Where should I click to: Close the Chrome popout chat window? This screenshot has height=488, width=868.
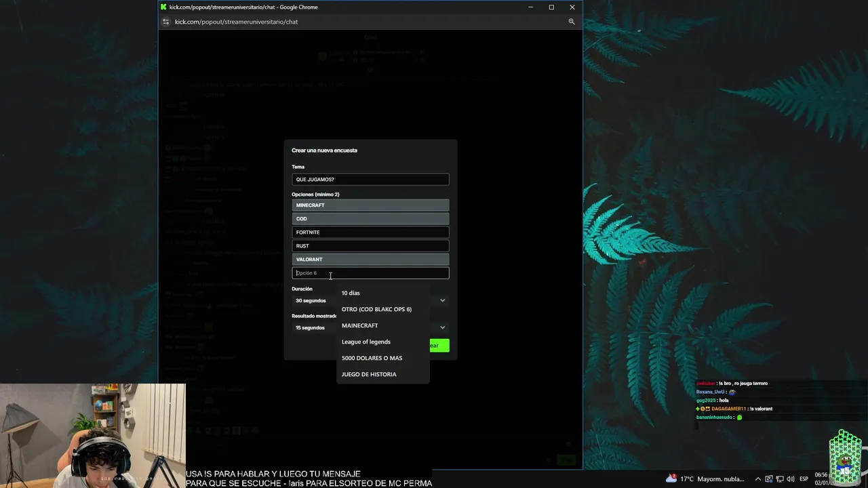click(x=572, y=7)
